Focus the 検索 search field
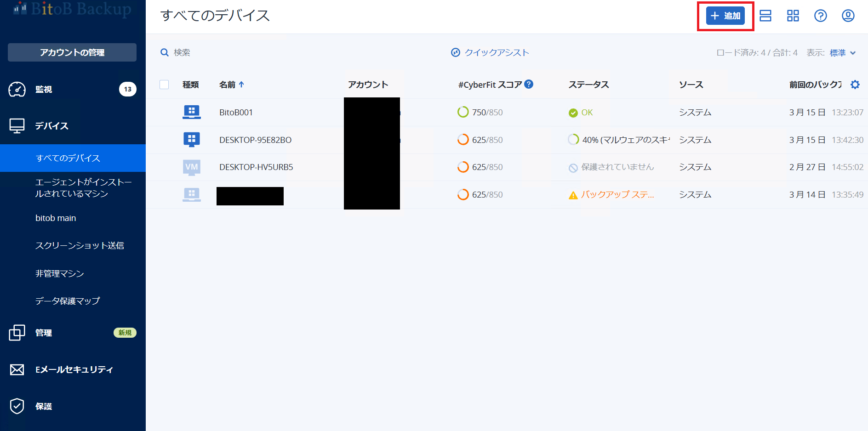This screenshot has height=431, width=868. coord(182,52)
